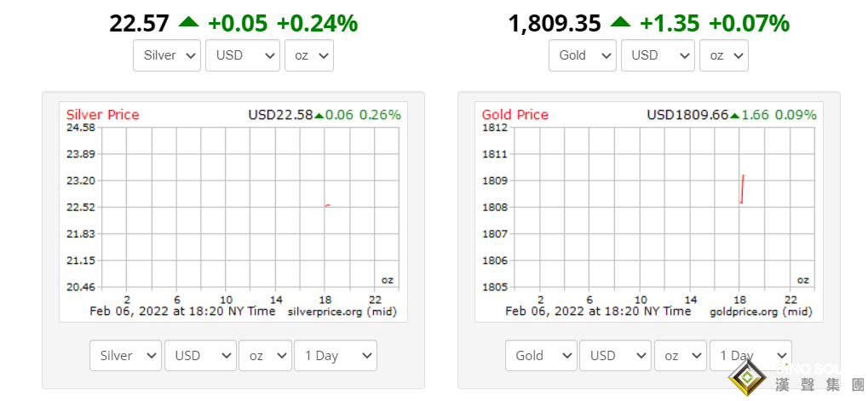
Task: Click the red Gold Price chart title
Action: tap(515, 115)
